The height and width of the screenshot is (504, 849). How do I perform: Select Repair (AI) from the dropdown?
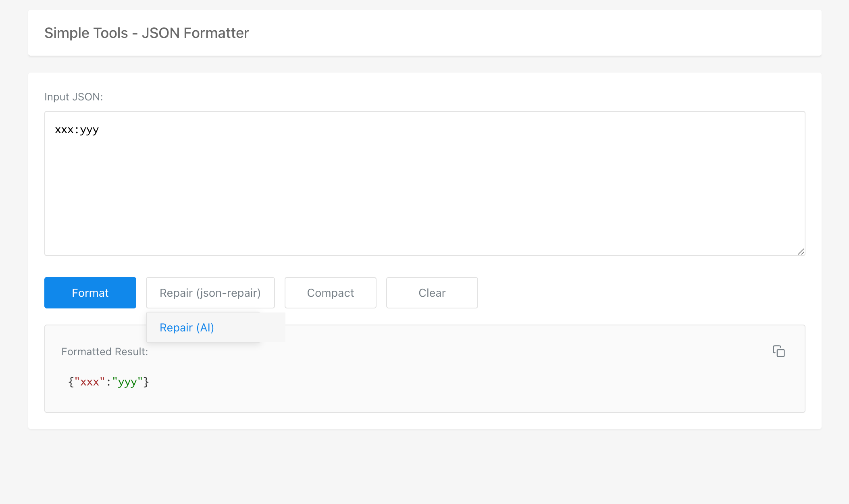pyautogui.click(x=187, y=327)
